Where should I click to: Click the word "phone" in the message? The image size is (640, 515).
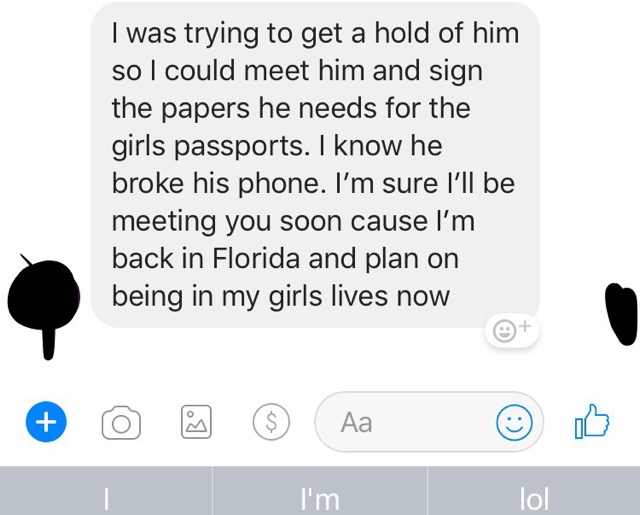pyautogui.click(x=282, y=184)
